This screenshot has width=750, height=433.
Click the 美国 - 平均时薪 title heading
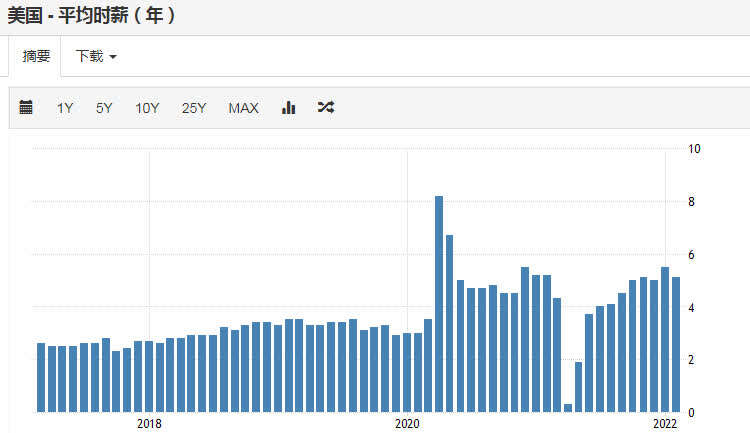coord(91,16)
